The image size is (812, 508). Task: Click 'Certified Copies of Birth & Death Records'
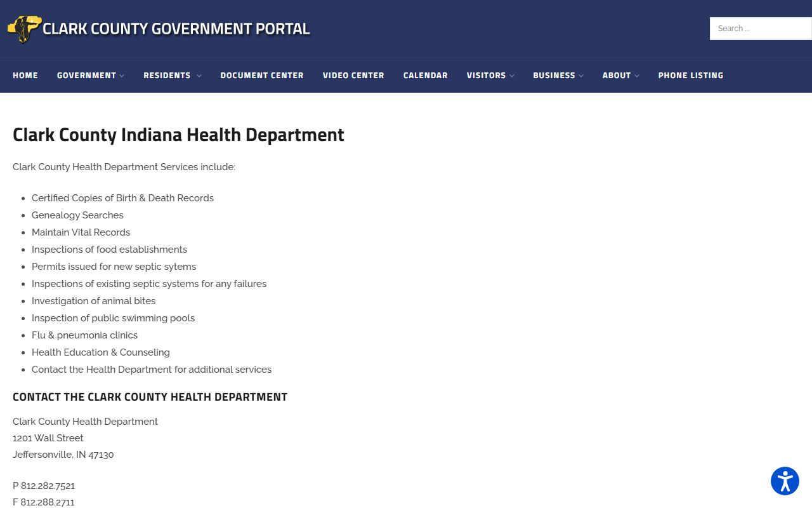pos(122,198)
